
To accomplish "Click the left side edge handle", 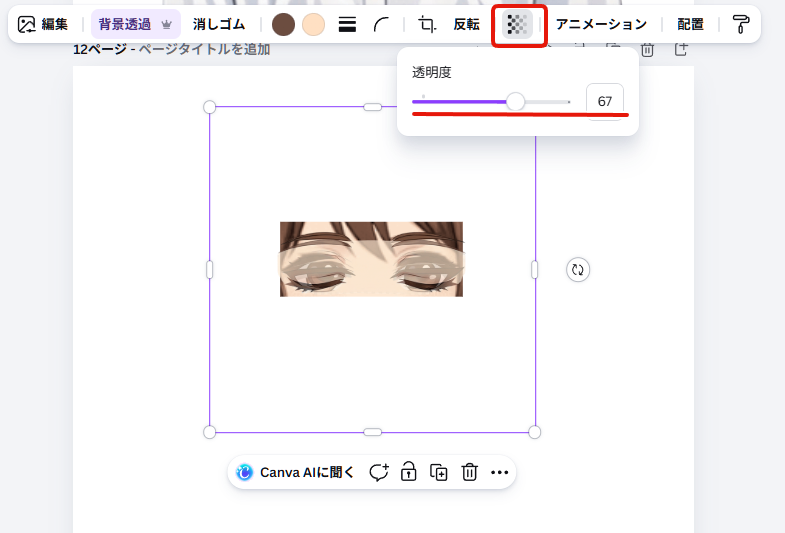I will [209, 270].
